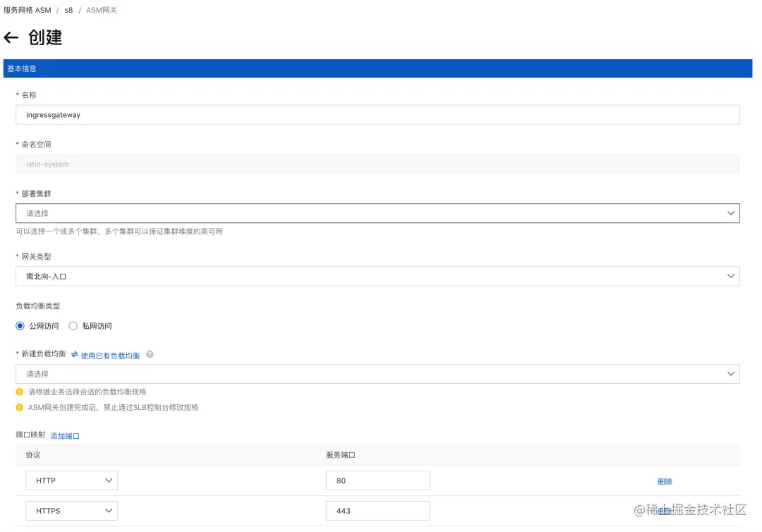Open the 新建负载均衡 spec dropdown
Viewport: 762px width, 532px height.
[x=377, y=374]
